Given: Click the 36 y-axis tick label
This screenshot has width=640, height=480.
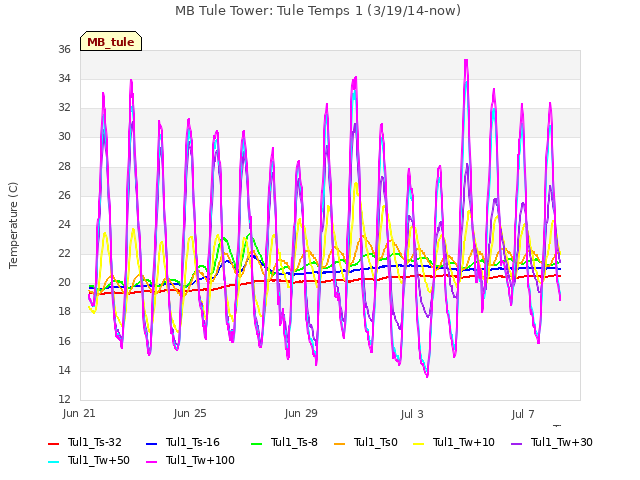Looking at the screenshot, I should coord(64,49).
